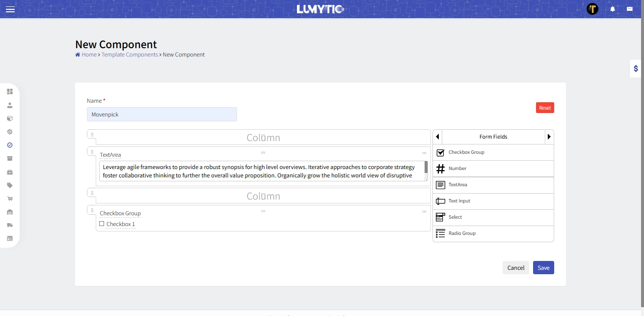Tick the Checkbox 1 box
This screenshot has width=644, height=316.
pos(102,224)
